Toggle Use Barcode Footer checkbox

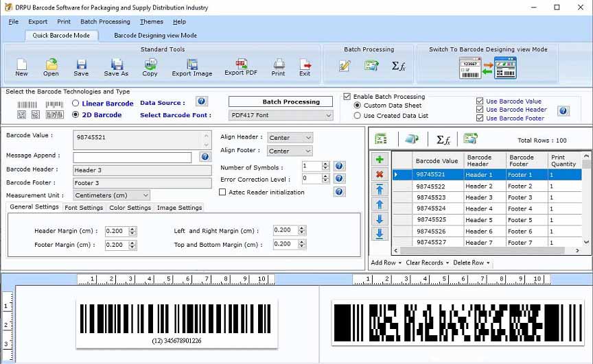(480, 118)
